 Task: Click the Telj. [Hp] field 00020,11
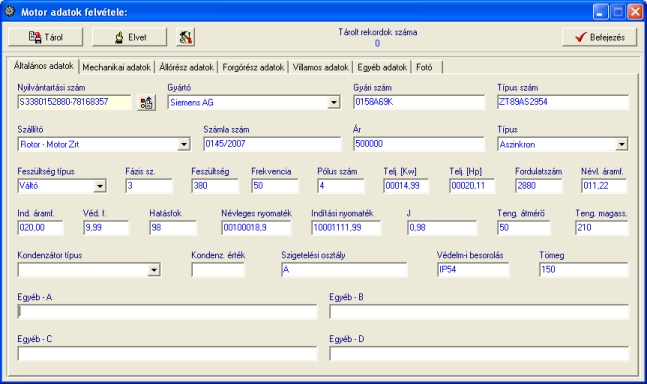[472, 186]
